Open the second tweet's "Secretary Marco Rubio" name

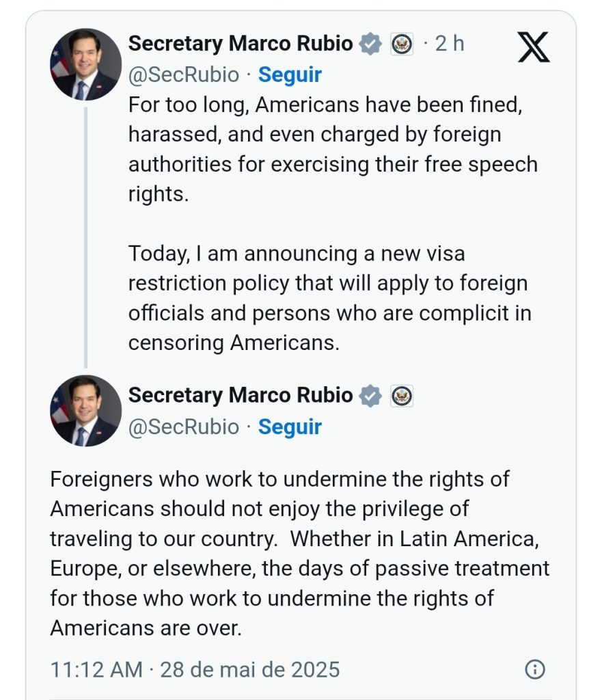point(241,395)
